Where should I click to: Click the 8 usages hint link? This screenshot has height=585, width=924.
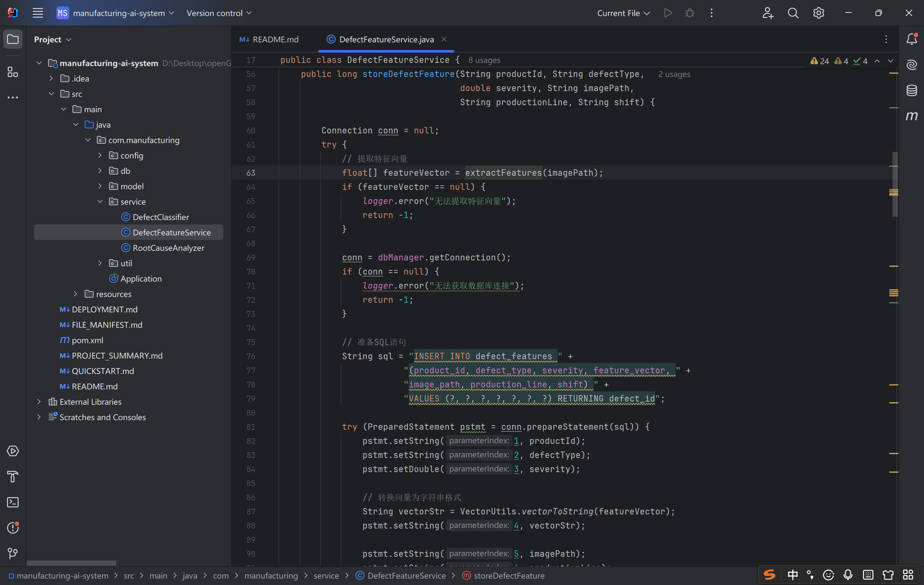[484, 60]
